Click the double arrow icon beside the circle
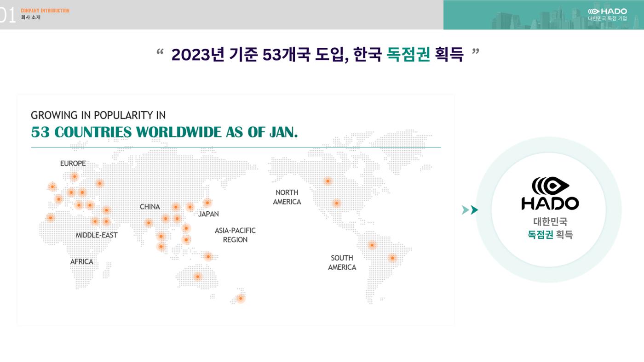 470,210
